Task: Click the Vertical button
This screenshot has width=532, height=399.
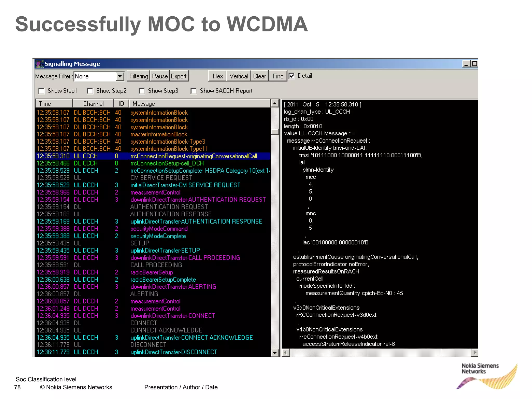Action: coord(239,76)
